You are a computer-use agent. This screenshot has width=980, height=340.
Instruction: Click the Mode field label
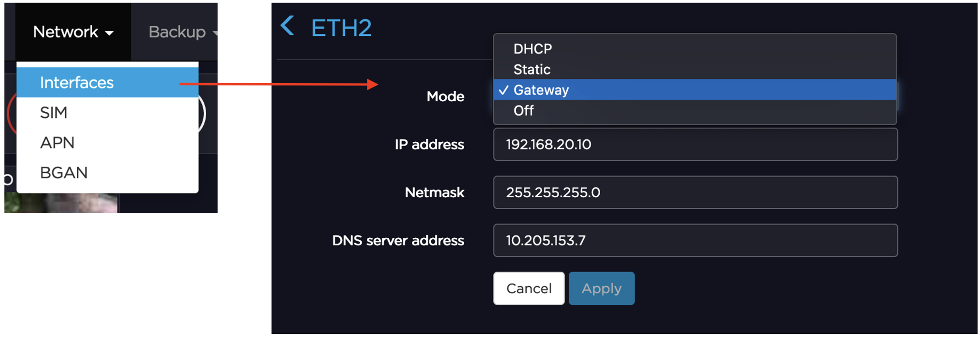(445, 96)
